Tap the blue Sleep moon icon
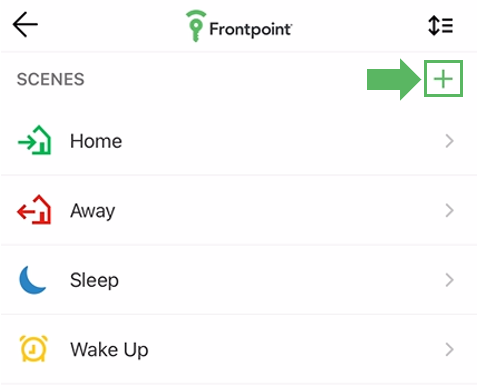The width and height of the screenshot is (484, 390). [33, 280]
